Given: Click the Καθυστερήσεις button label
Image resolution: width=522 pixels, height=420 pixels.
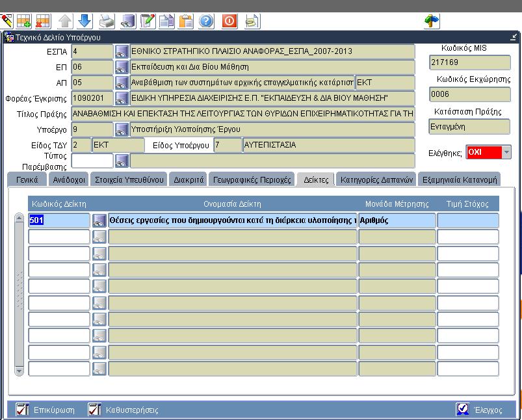Looking at the screenshot, I should (132, 410).
